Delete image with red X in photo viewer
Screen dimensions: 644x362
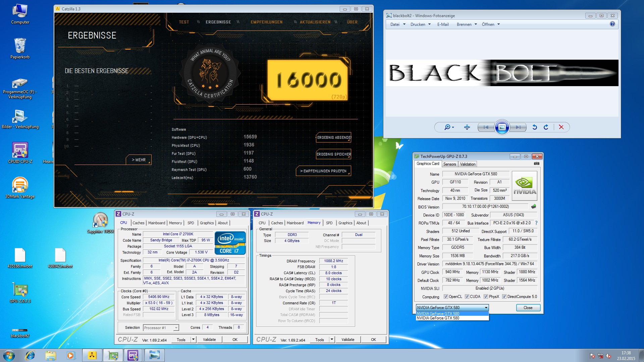561,127
